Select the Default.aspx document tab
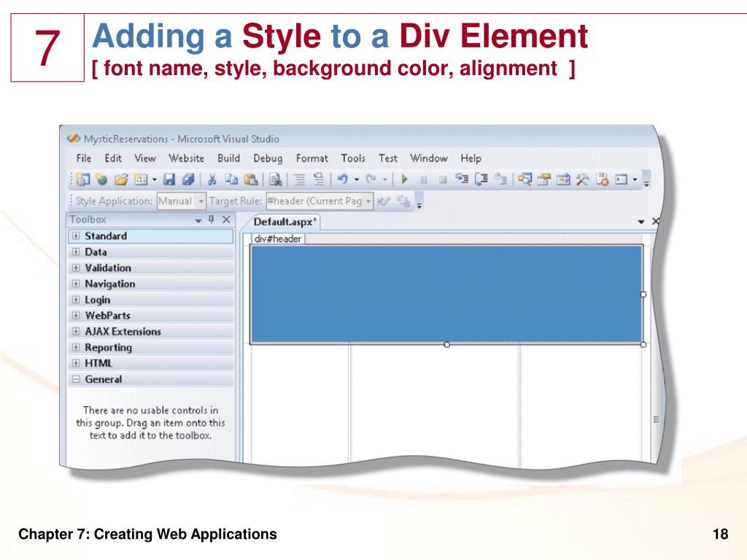The height and width of the screenshot is (560, 747). (285, 222)
